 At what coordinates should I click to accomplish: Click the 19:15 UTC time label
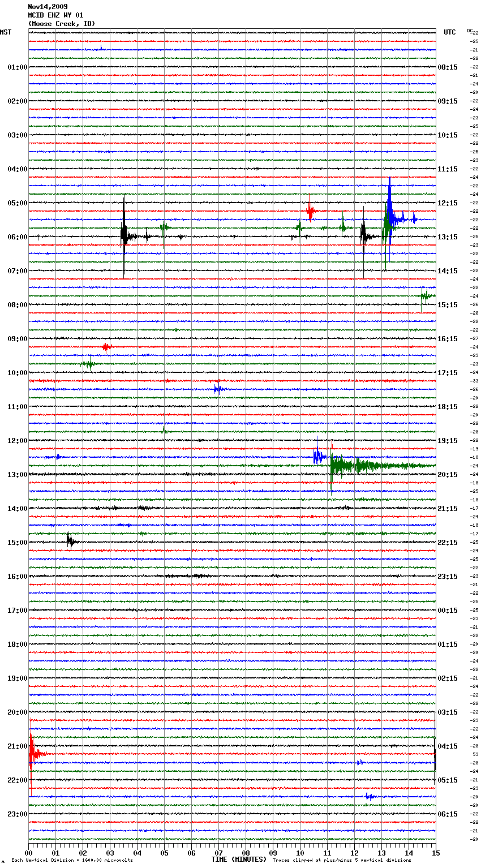448,441
